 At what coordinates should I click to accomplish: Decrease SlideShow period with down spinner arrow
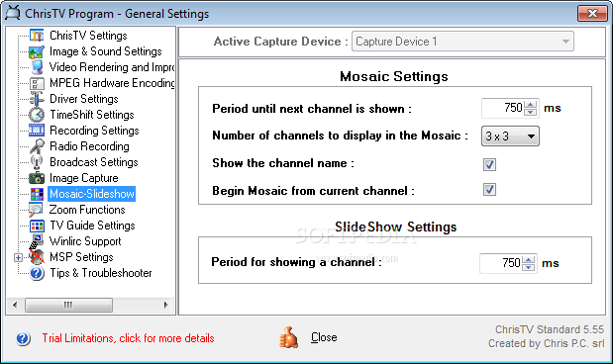529,267
